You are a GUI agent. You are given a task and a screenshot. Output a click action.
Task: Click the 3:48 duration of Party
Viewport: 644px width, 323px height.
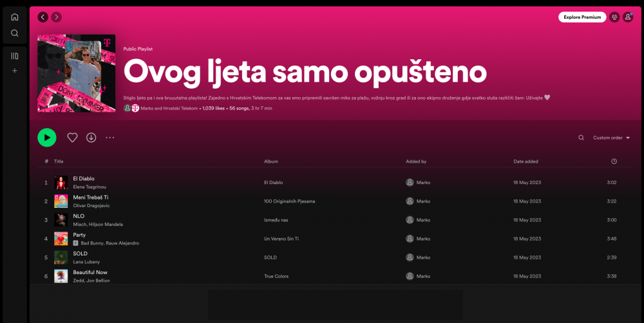tap(612, 239)
